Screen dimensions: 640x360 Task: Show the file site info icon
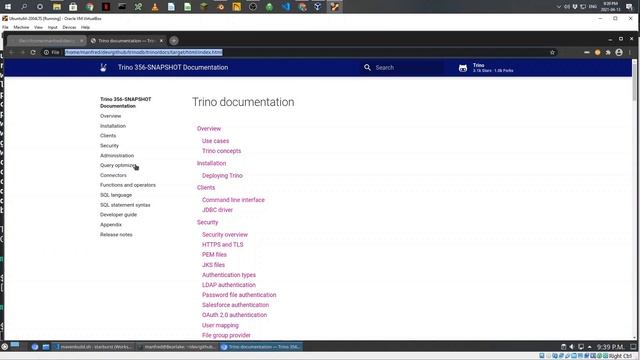coord(47,52)
